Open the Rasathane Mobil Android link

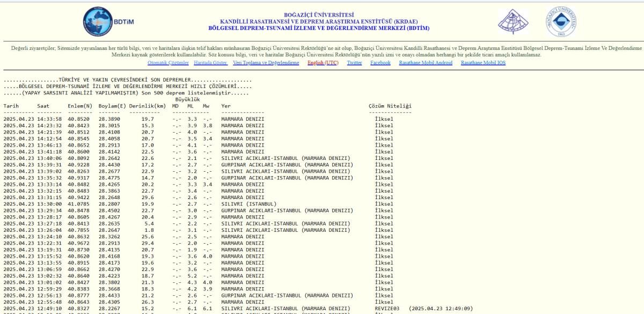[426, 63]
